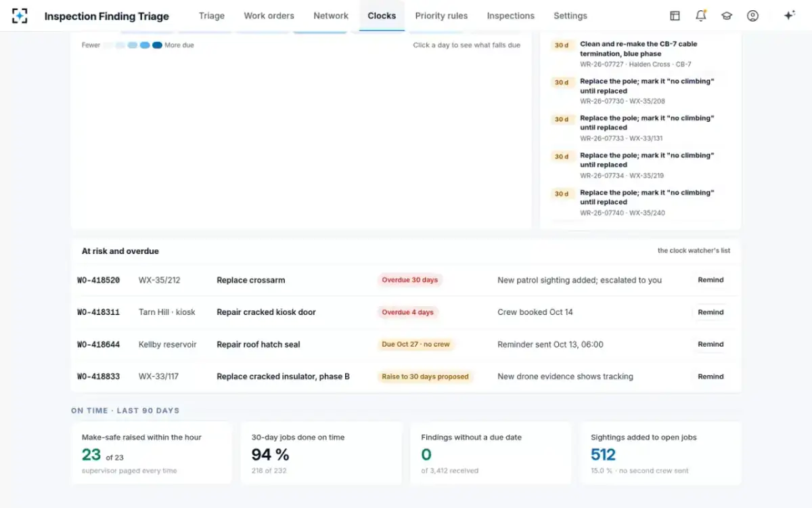Click Reminder sent Oct 13, 06:00 note
Viewport: 812px width, 508px height.
pos(550,345)
